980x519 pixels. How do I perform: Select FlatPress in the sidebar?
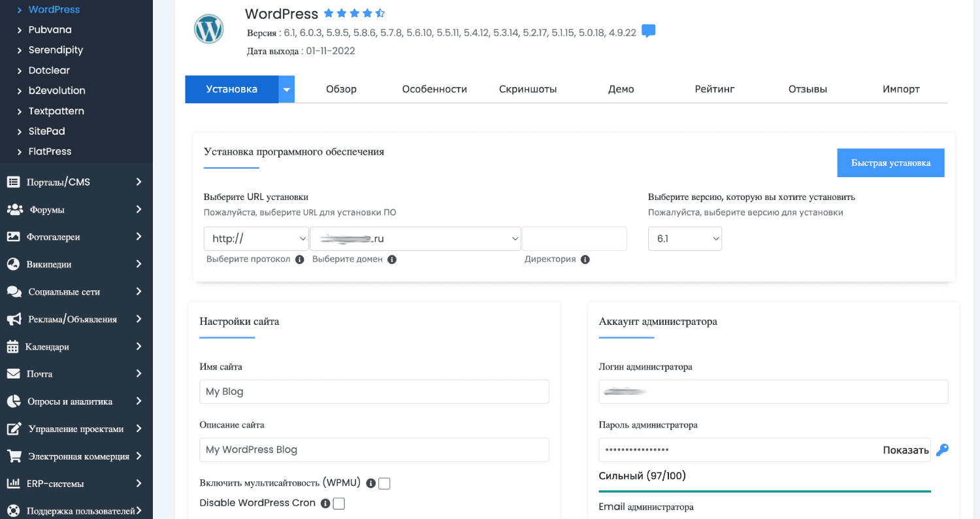(50, 152)
